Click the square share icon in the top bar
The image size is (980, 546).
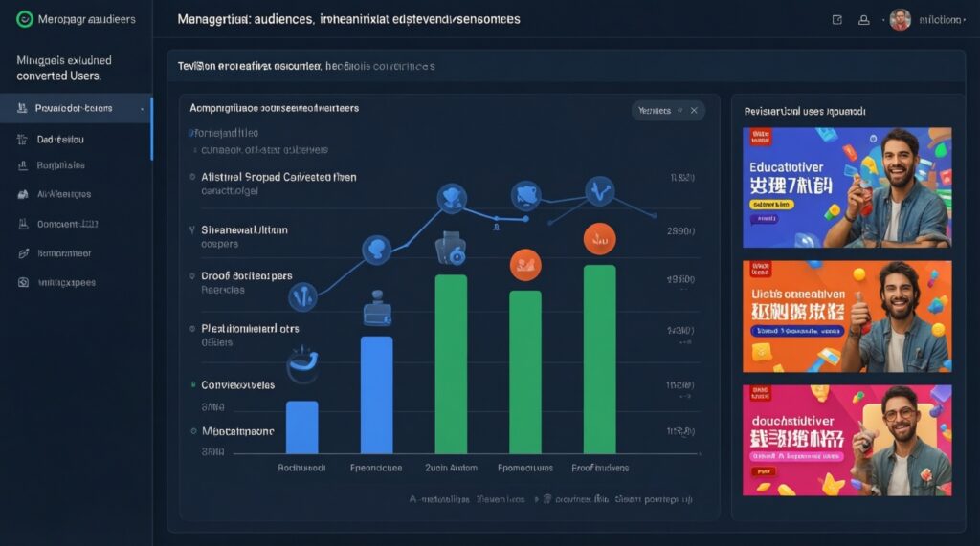(x=837, y=19)
